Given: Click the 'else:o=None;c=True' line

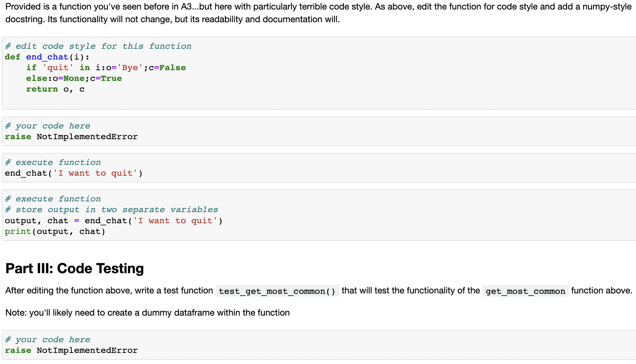Looking at the screenshot, I should pos(74,78).
